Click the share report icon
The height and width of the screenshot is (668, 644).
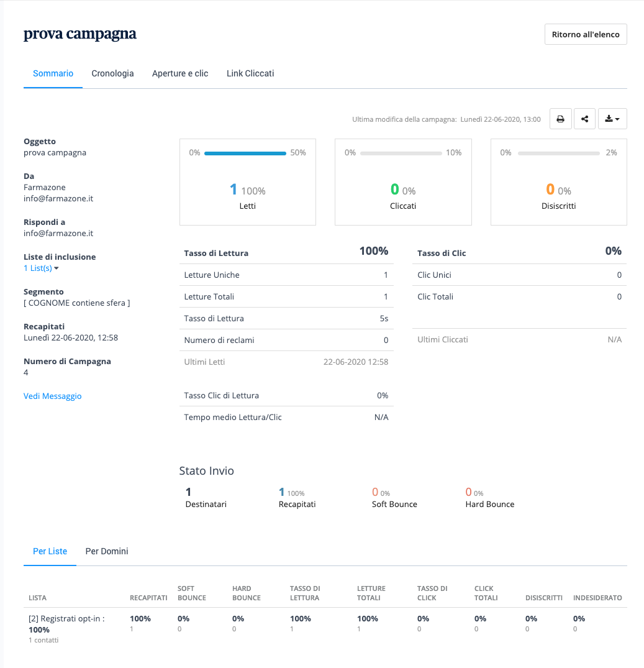pyautogui.click(x=585, y=119)
